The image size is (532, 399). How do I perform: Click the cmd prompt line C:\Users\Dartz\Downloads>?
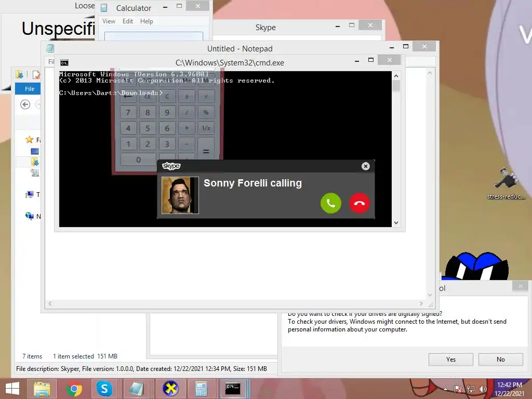(111, 92)
